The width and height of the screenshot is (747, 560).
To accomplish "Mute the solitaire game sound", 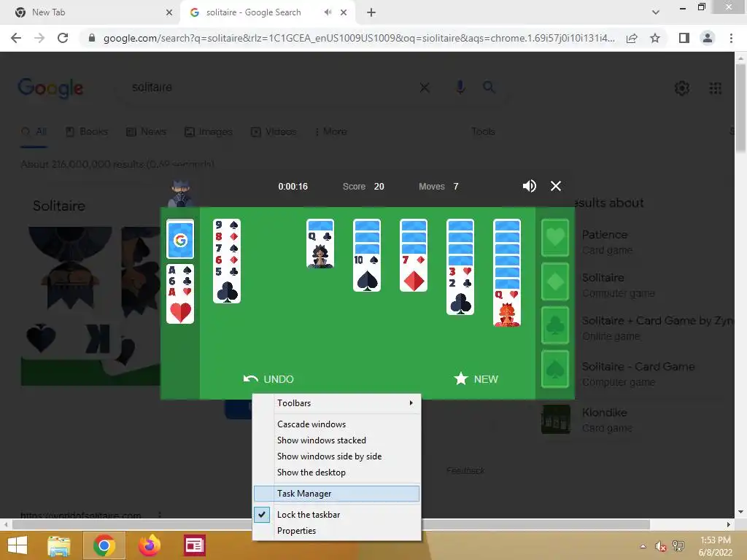I will 530,186.
